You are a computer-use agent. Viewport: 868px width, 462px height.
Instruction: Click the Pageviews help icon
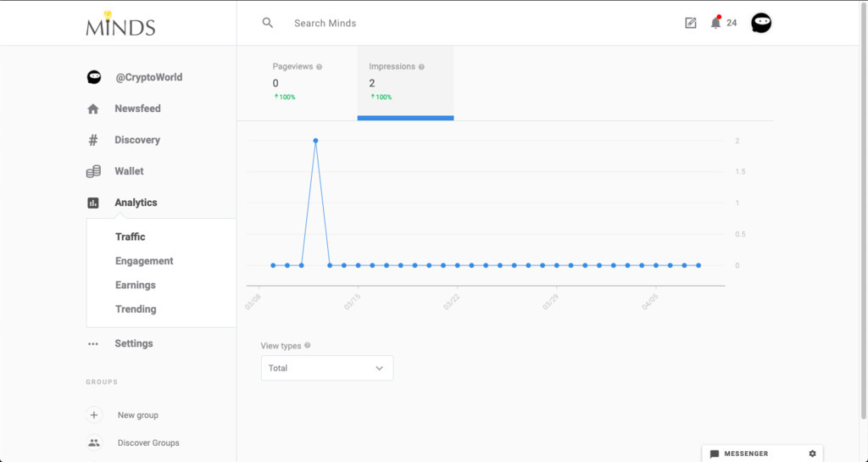click(x=319, y=66)
